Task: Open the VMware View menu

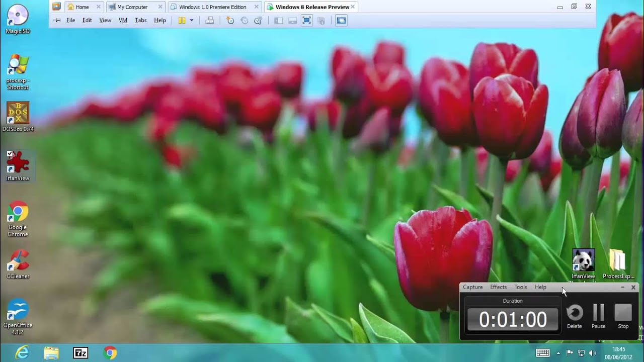Action: point(105,21)
